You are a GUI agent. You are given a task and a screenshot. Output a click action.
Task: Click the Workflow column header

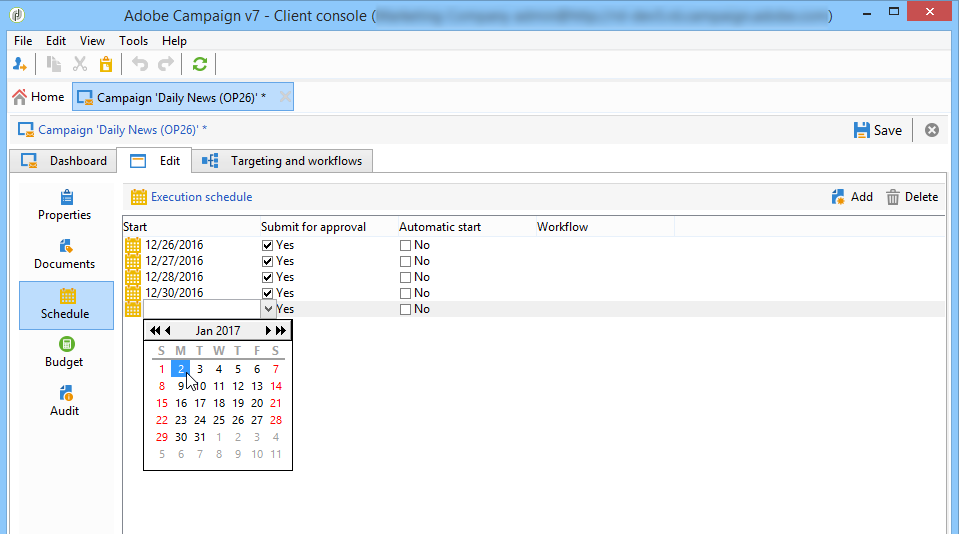click(604, 227)
